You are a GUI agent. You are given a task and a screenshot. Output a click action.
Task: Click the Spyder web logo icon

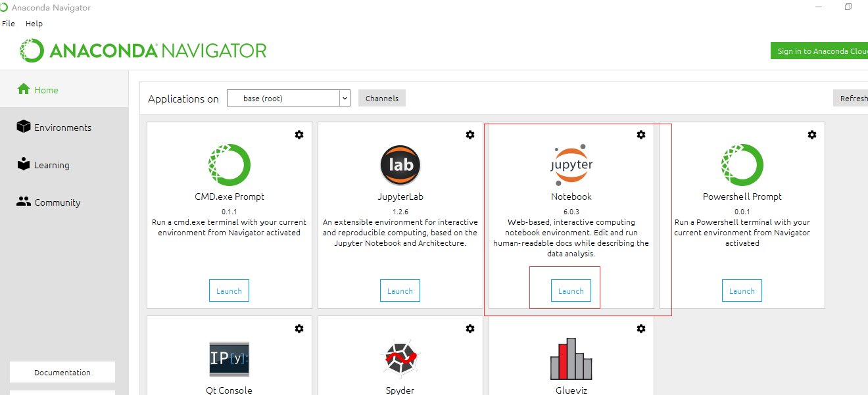[400, 359]
